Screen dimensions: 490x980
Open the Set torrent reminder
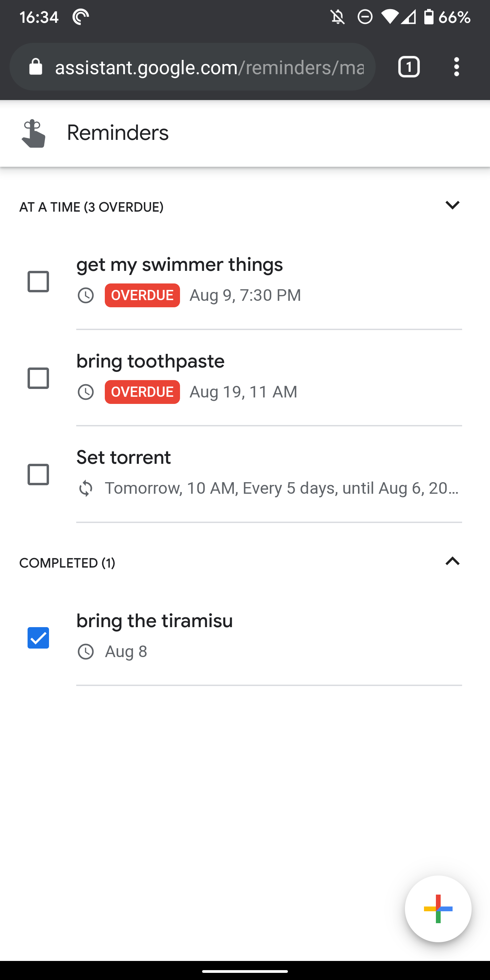click(123, 457)
